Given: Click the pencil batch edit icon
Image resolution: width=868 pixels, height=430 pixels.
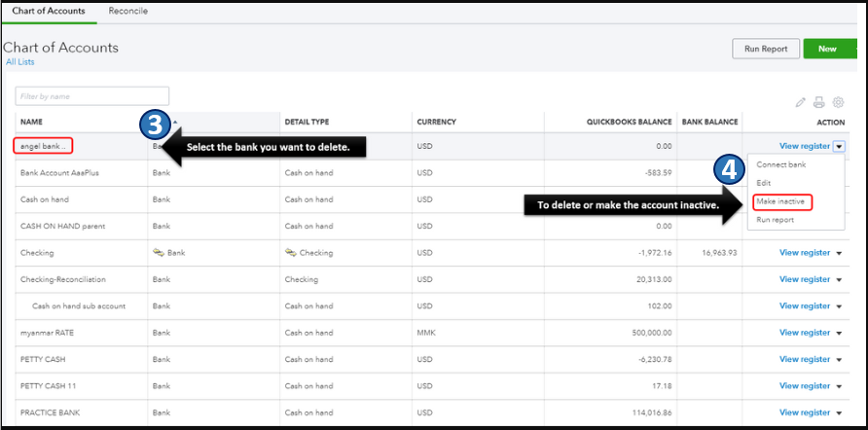Looking at the screenshot, I should 801,102.
